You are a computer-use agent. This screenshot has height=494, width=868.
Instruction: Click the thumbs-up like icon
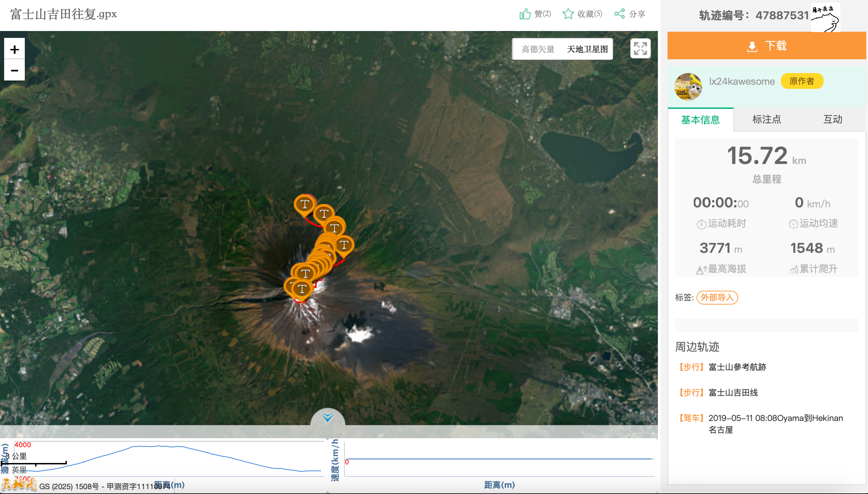[x=525, y=14]
